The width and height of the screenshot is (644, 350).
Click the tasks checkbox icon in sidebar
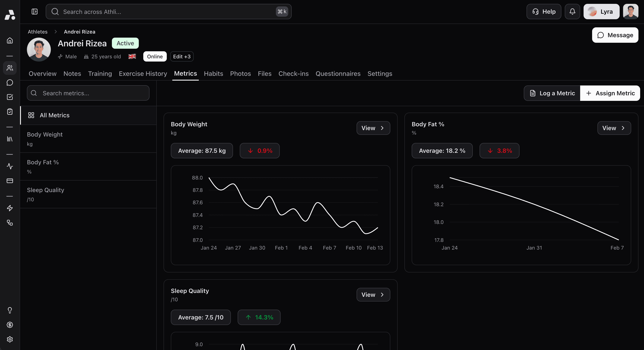(10, 97)
